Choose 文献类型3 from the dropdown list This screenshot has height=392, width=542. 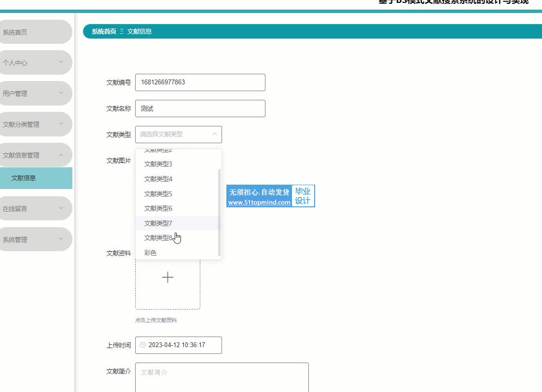tap(158, 164)
